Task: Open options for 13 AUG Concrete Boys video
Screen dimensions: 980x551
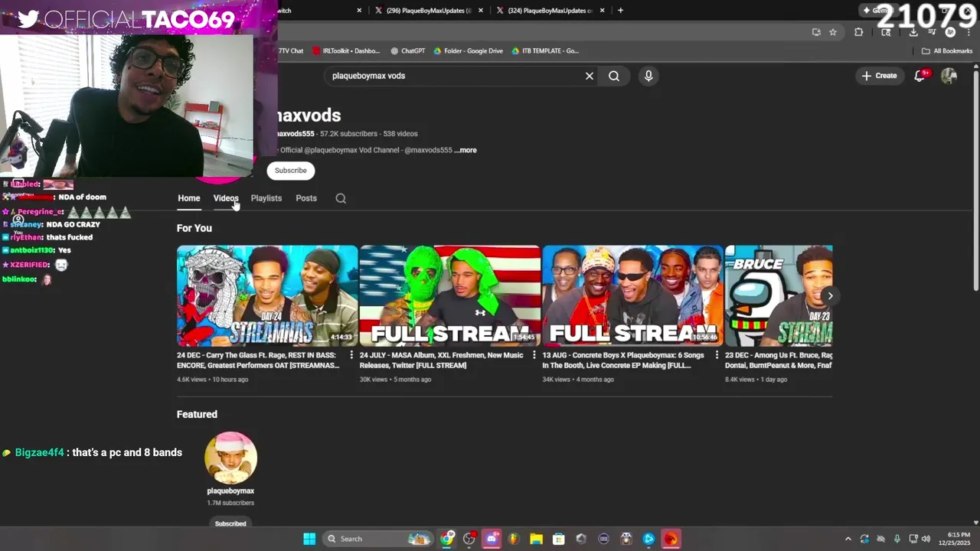Action: (x=717, y=355)
